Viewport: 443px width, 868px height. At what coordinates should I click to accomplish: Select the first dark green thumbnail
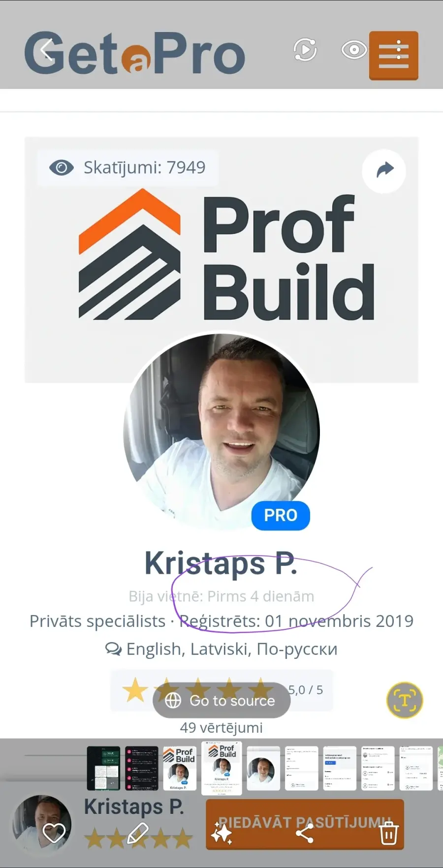(x=103, y=768)
